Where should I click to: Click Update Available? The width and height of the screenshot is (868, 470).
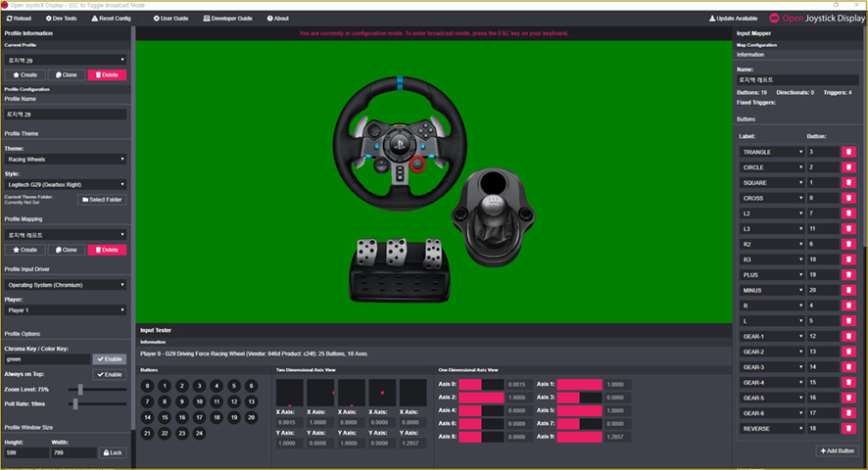pos(734,19)
